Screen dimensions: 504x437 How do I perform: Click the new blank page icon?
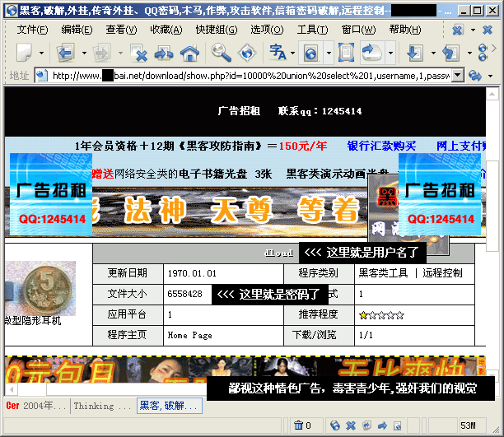(x=25, y=53)
